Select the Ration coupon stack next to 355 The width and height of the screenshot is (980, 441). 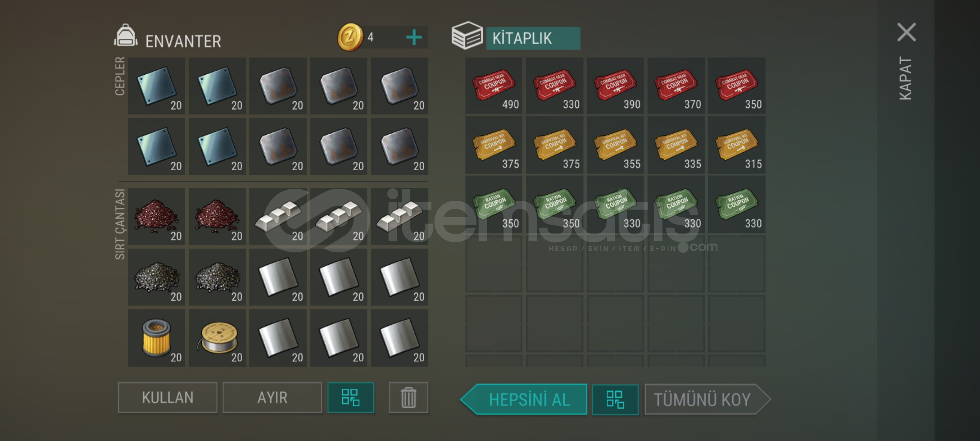(615, 204)
